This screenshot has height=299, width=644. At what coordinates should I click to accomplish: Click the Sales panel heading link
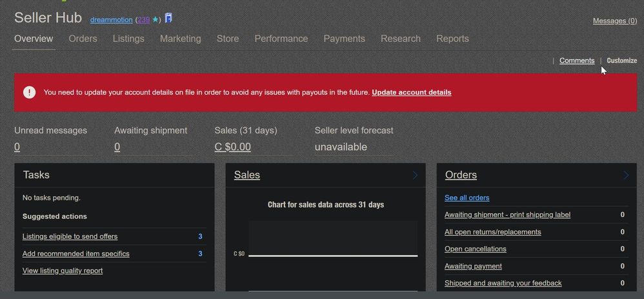[x=247, y=175]
